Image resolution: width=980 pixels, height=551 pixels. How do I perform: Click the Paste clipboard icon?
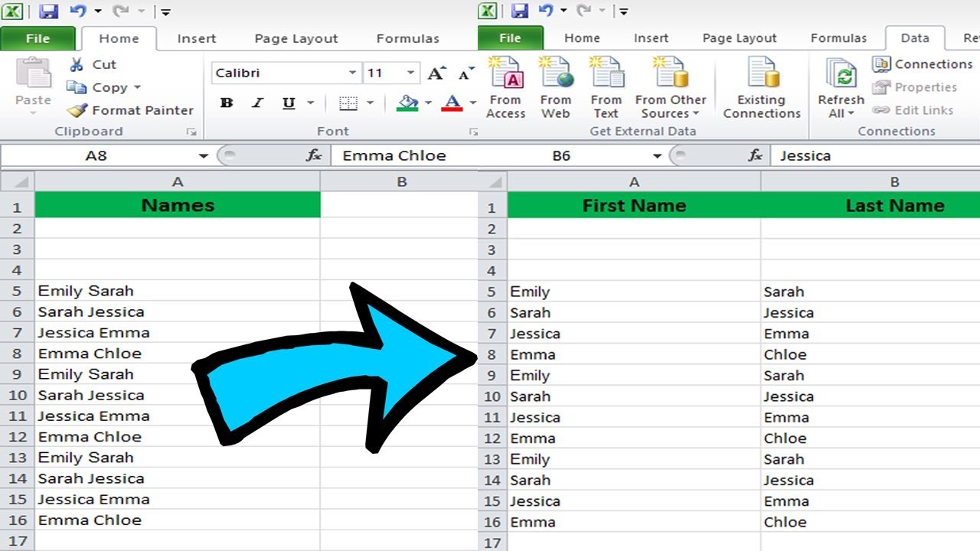33,73
